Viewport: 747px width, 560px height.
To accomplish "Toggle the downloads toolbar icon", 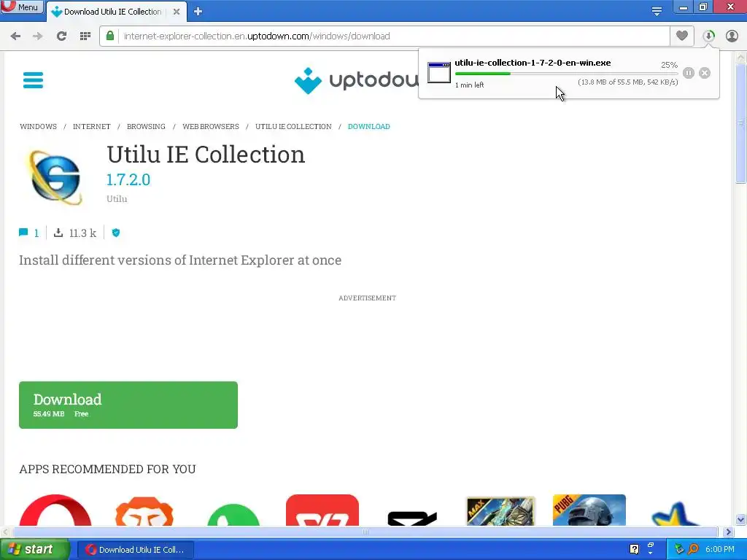I will 708,36.
